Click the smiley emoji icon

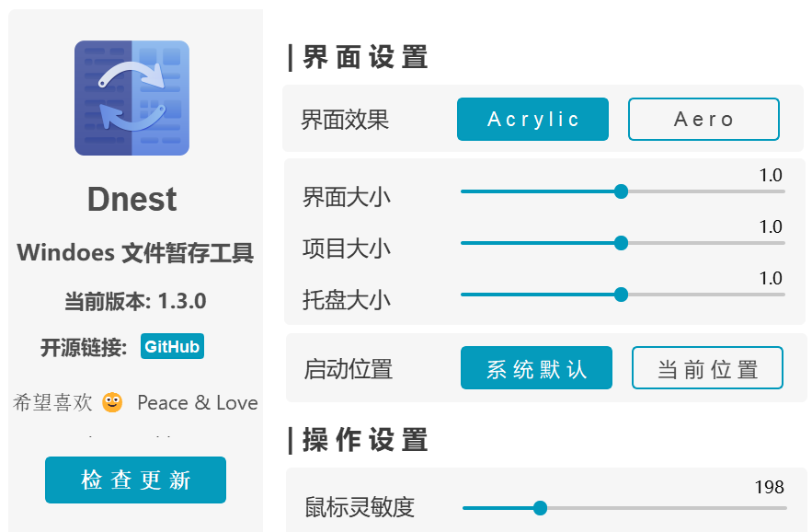112,402
